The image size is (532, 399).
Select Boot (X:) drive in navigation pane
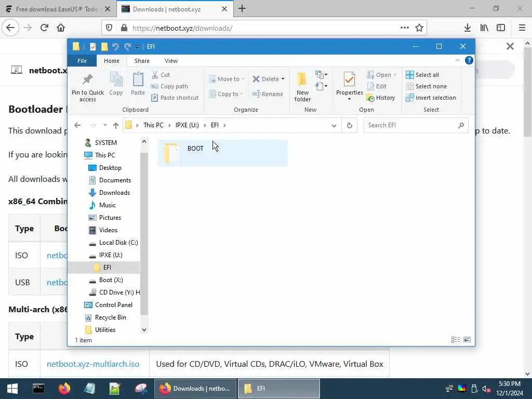coord(111,280)
